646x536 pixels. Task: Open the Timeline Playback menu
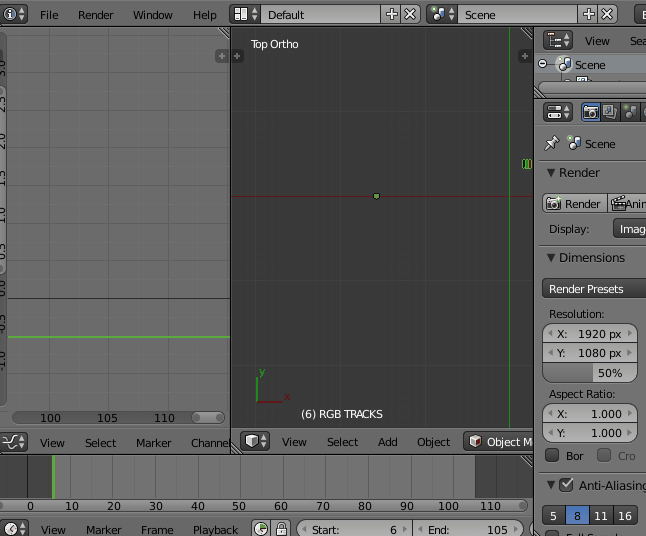215,530
